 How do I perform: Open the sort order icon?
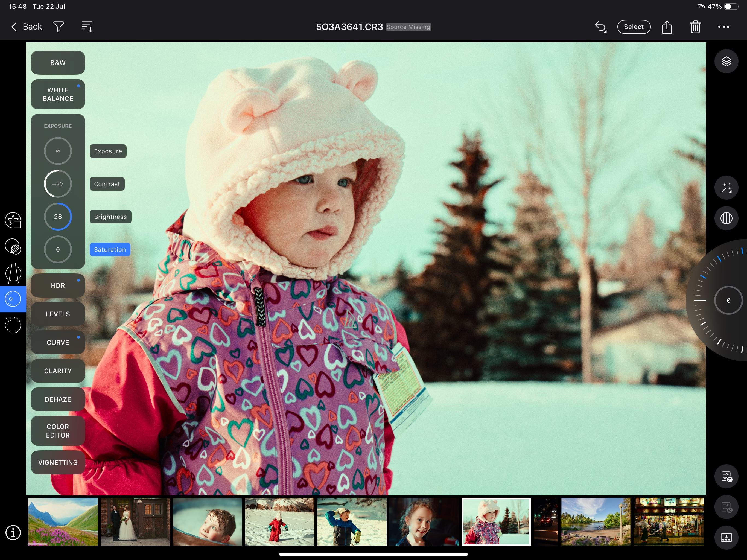87,27
